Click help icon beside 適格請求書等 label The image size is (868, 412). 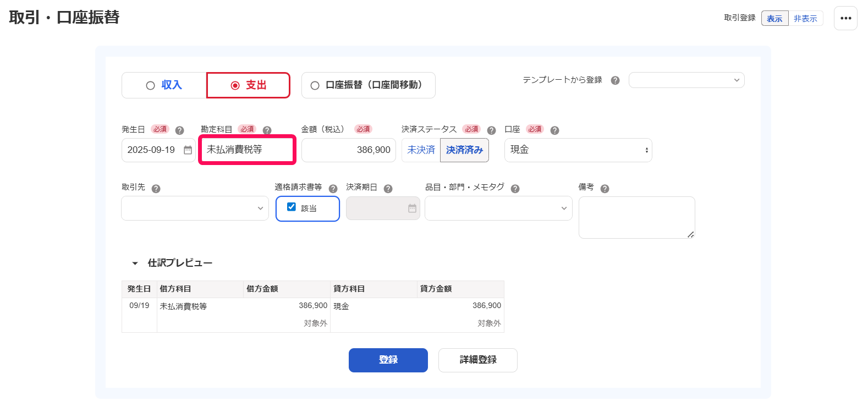(x=333, y=189)
